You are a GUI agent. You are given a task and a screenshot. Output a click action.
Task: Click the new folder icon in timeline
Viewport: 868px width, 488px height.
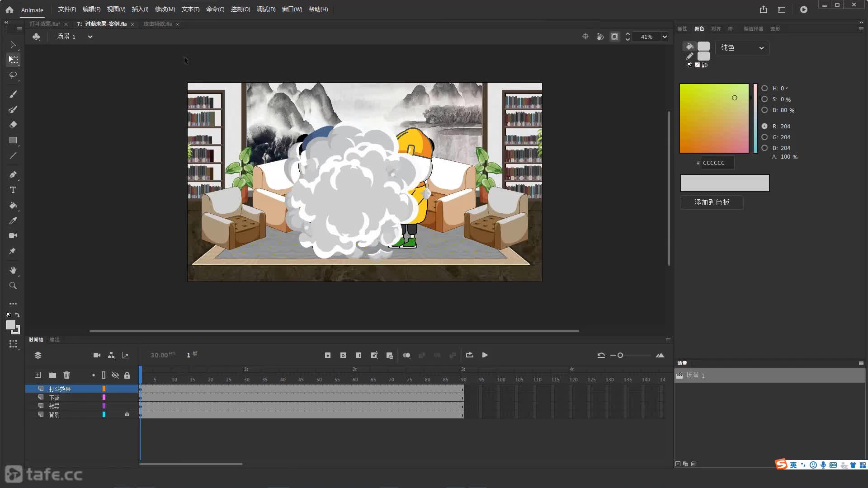[x=52, y=375]
